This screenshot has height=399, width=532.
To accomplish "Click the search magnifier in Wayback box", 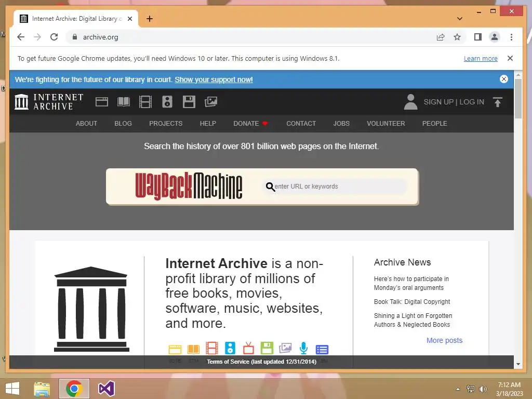I will click(270, 187).
